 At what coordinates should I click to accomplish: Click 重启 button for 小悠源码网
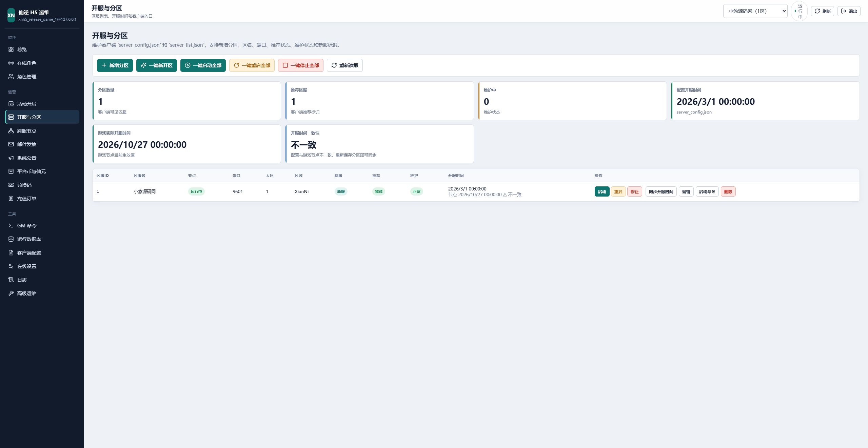[618, 192]
